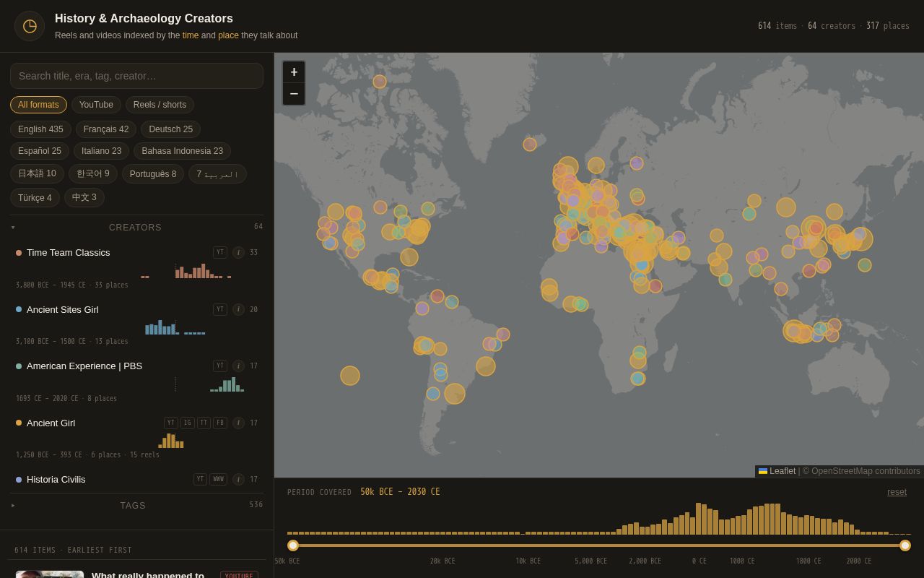This screenshot has width=924, height=578.
Task: Toggle the Português 8 language chip
Action: 153,174
